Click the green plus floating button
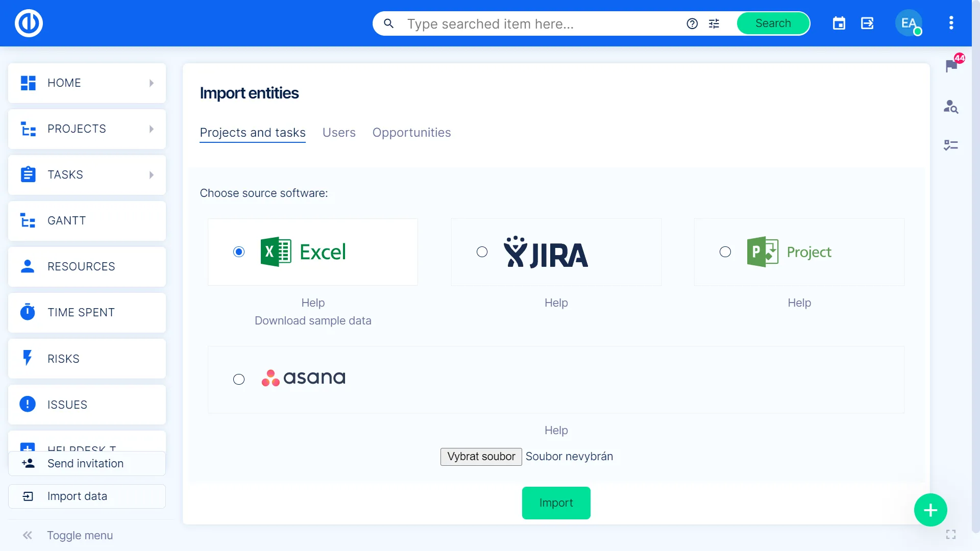Screen dimensions: 980x551 pyautogui.click(x=930, y=510)
